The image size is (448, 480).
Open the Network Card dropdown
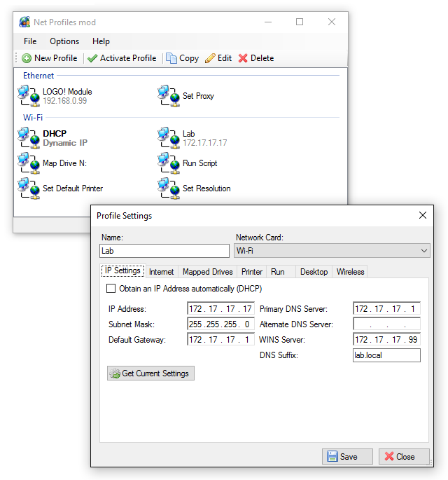click(332, 251)
